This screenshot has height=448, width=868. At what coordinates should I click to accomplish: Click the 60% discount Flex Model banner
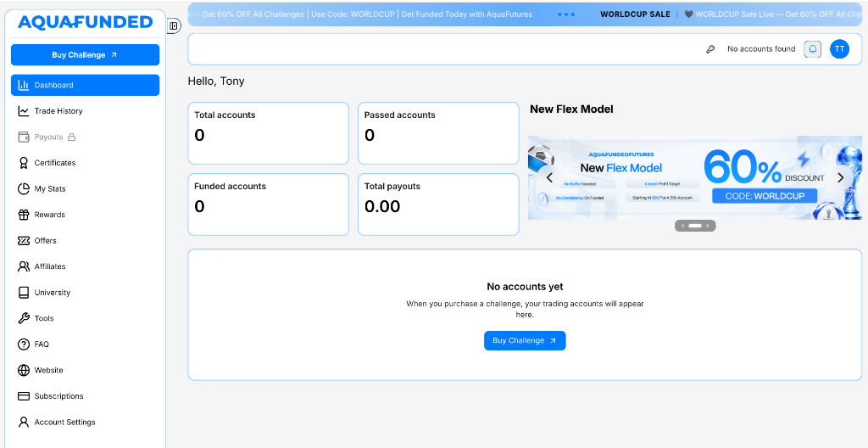695,177
